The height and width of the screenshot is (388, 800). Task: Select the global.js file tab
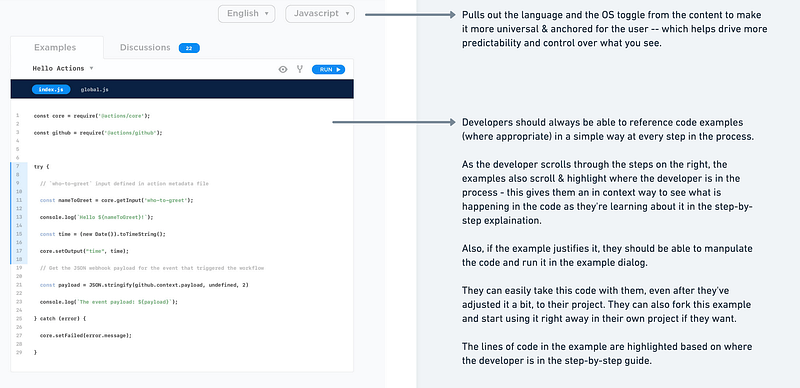[x=94, y=89]
